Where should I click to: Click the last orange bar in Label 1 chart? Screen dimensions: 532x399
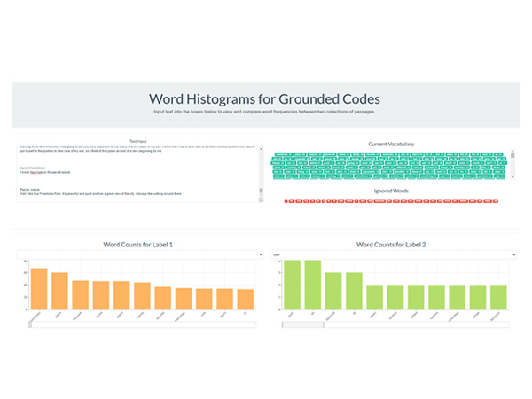point(246,301)
